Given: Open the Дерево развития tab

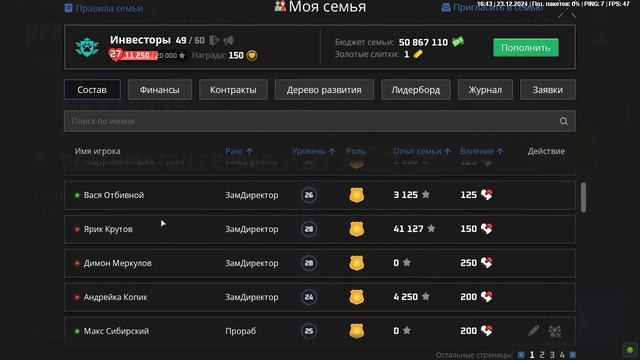Looking at the screenshot, I should [324, 90].
